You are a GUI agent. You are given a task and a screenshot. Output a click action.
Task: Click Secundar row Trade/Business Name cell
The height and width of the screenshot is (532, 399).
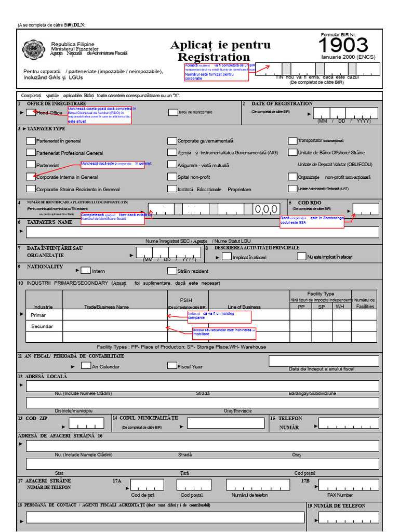(x=115, y=326)
